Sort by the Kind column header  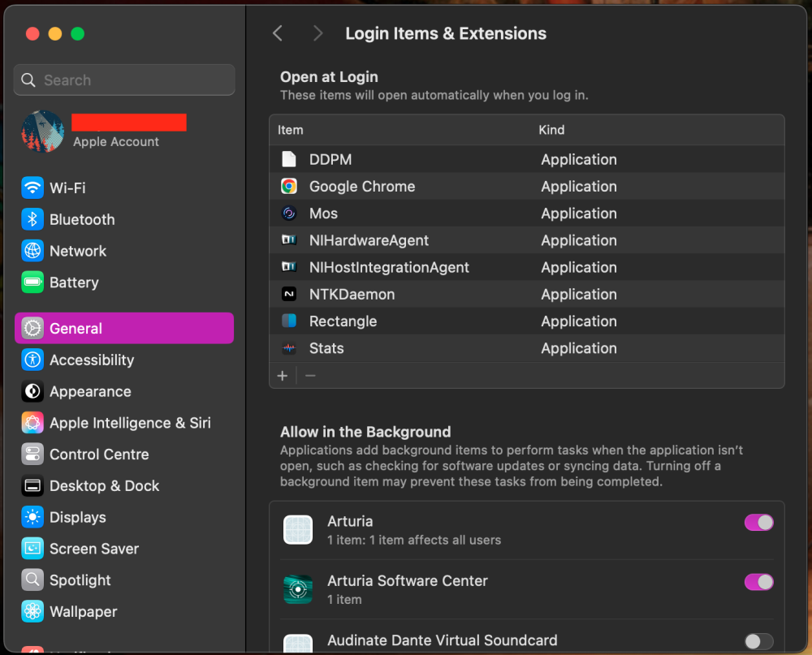pos(551,130)
